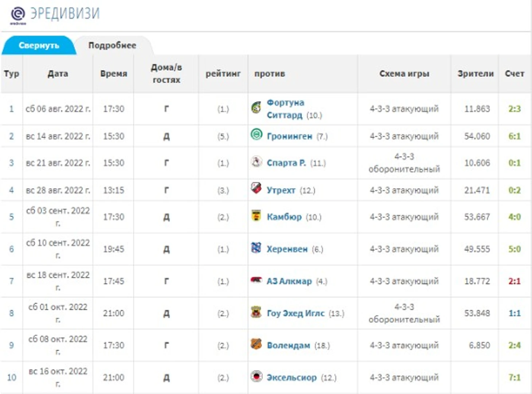
Task: Click attendance value 18.772
Action: [477, 281]
